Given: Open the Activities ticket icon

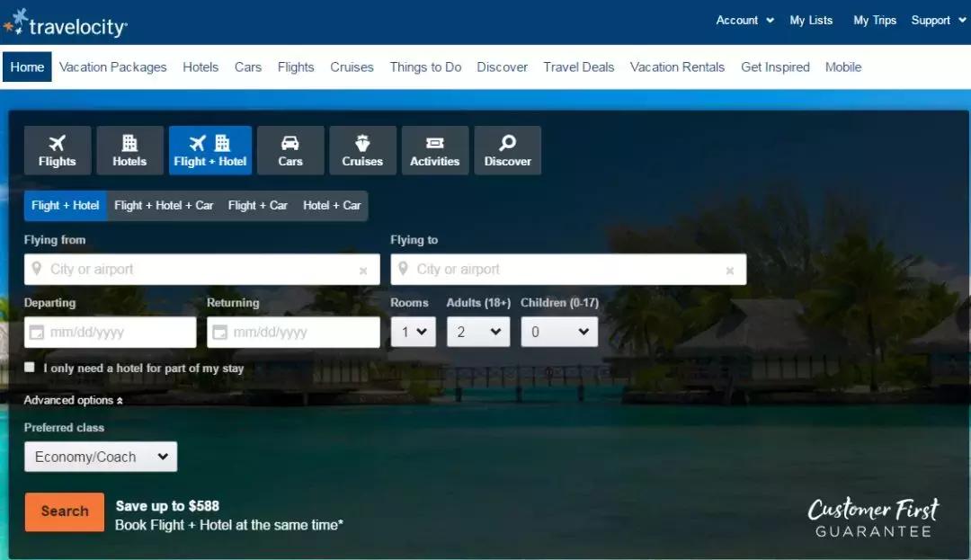Looking at the screenshot, I should [x=435, y=144].
